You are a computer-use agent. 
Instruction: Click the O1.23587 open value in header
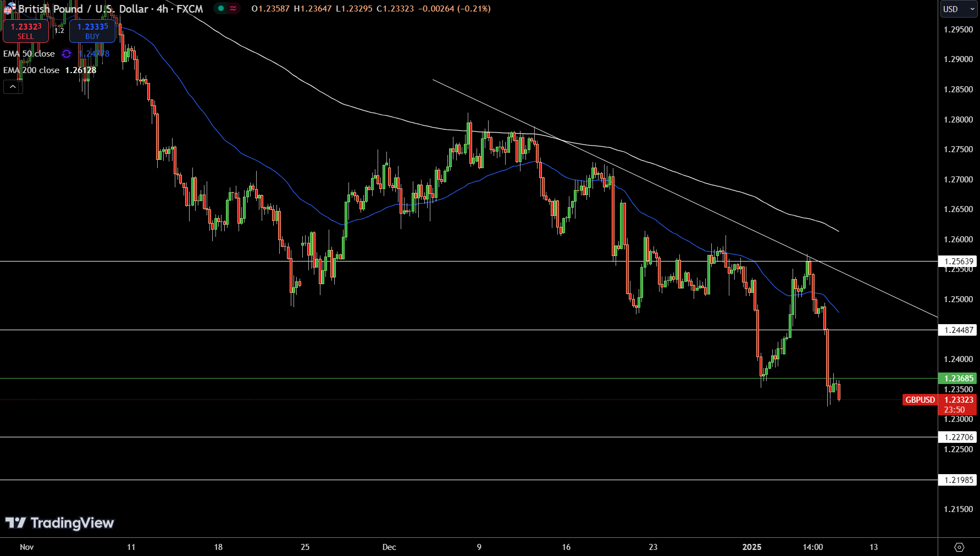point(270,9)
